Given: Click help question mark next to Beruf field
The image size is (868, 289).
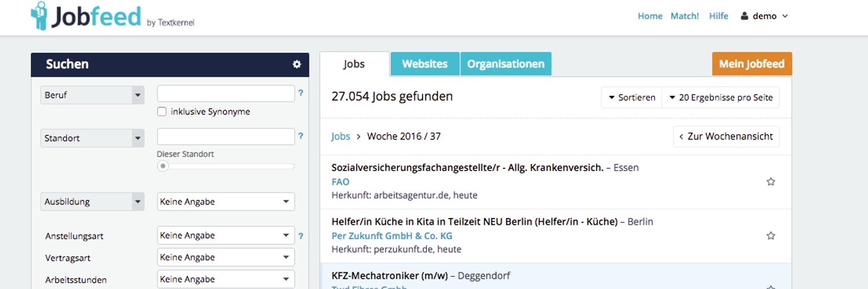Looking at the screenshot, I should (301, 93).
